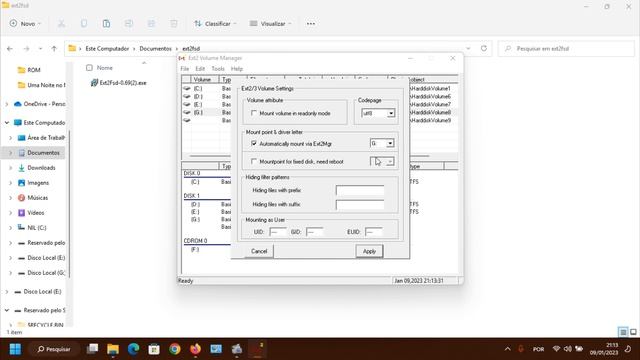Image resolution: width=640 pixels, height=360 pixels.
Task: Expand the OneDrive tree node
Action: click(7, 104)
